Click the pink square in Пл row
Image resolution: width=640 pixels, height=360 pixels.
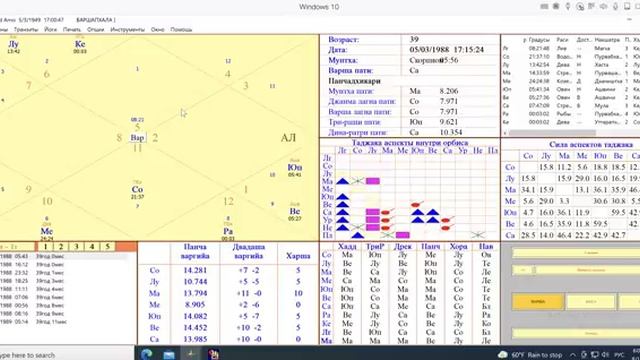click(402, 235)
